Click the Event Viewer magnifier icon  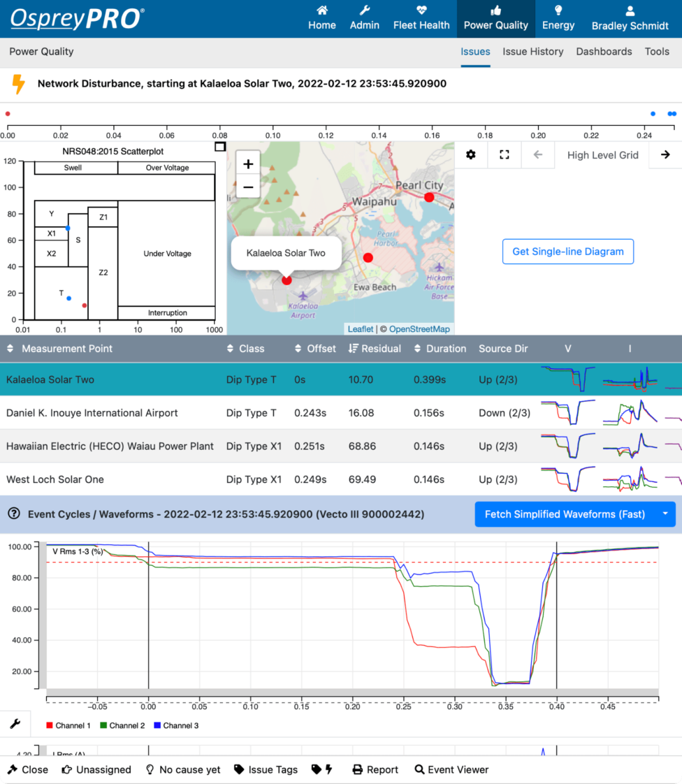(x=420, y=769)
